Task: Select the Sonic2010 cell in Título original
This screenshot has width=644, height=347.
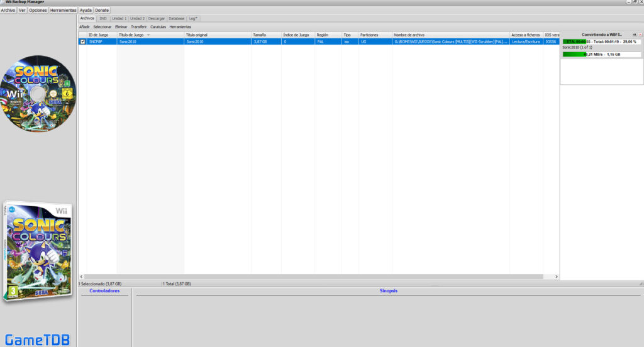Action: (x=218, y=41)
